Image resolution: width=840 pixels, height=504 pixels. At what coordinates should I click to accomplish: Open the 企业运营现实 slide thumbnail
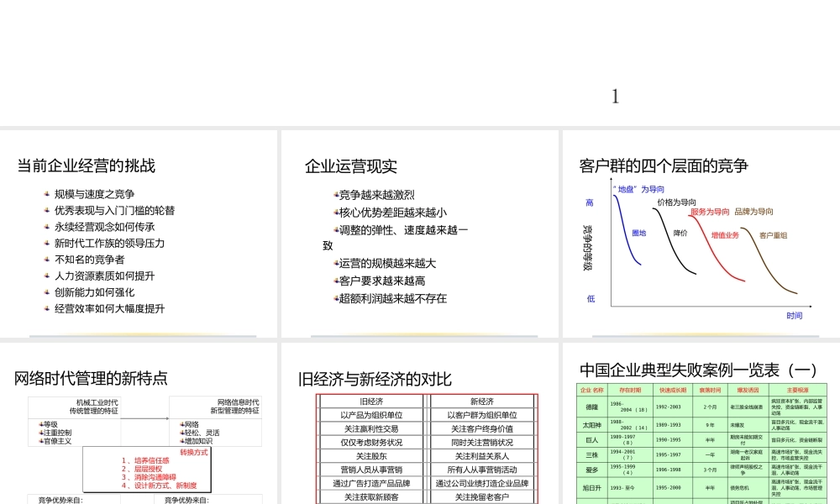coord(419,233)
